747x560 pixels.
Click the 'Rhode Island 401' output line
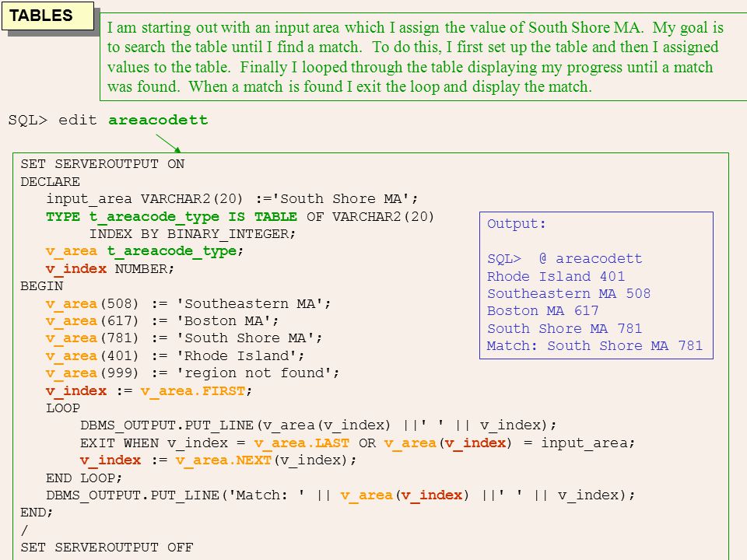(556, 276)
